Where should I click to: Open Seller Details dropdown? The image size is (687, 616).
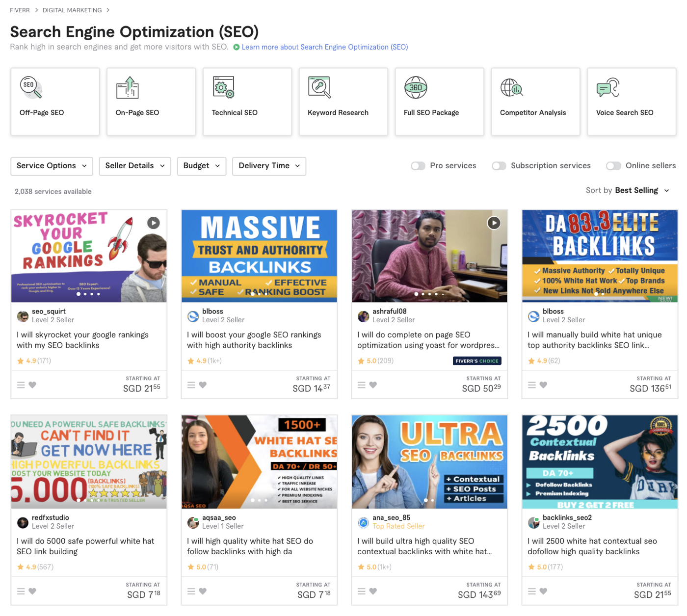[x=135, y=166]
